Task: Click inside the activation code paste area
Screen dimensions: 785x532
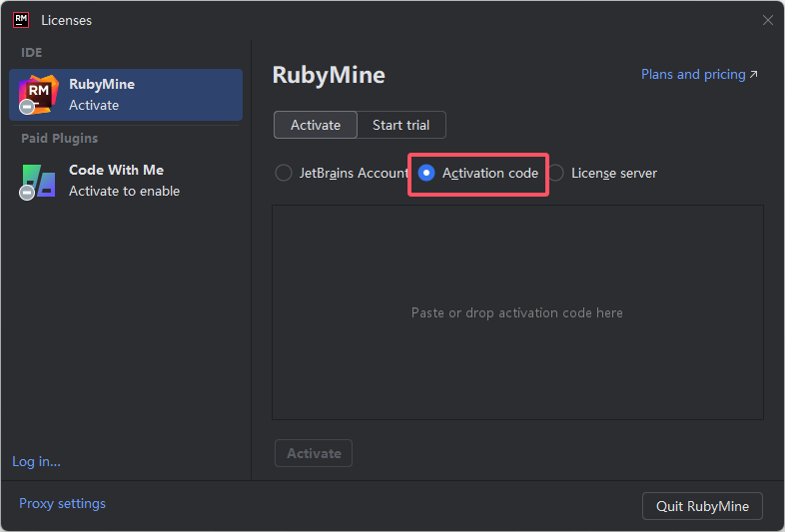Action: [517, 312]
